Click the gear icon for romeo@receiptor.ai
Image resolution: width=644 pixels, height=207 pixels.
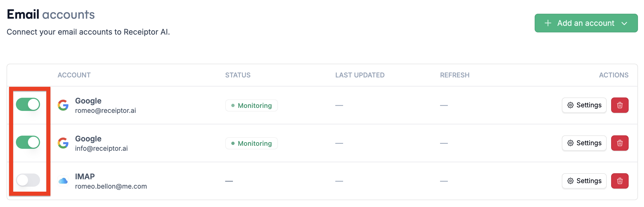[571, 105]
